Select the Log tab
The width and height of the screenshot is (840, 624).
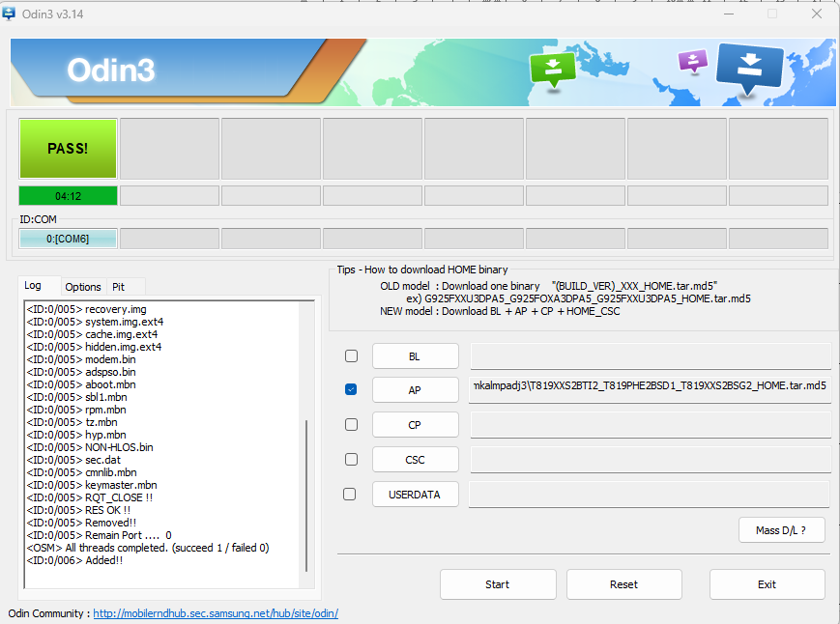coord(39,285)
